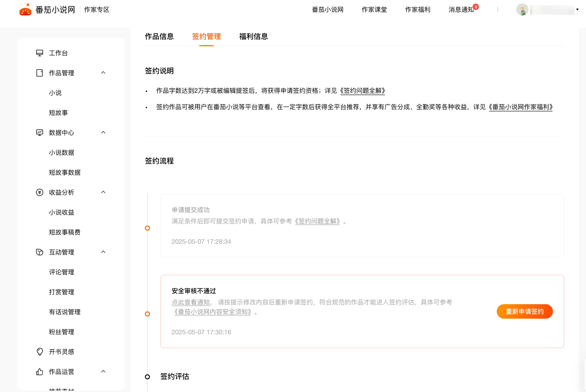Open 粉丝管理 in sidebar

point(62,332)
